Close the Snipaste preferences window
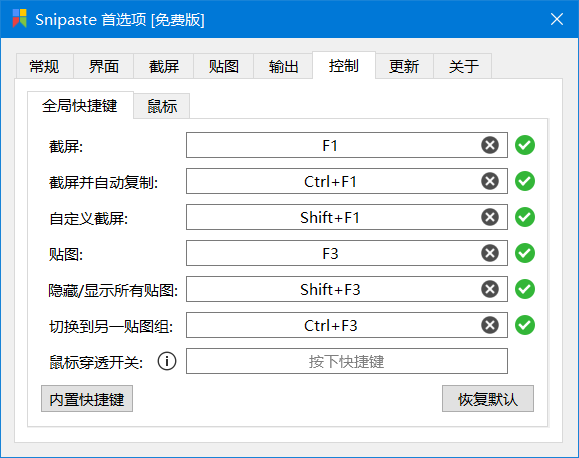579x458 pixels. [x=556, y=19]
